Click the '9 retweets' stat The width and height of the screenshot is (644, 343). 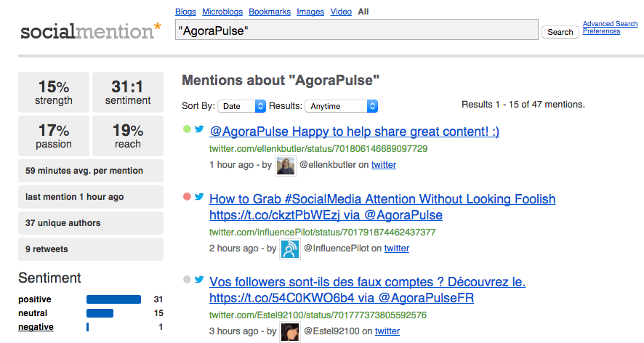click(x=91, y=249)
